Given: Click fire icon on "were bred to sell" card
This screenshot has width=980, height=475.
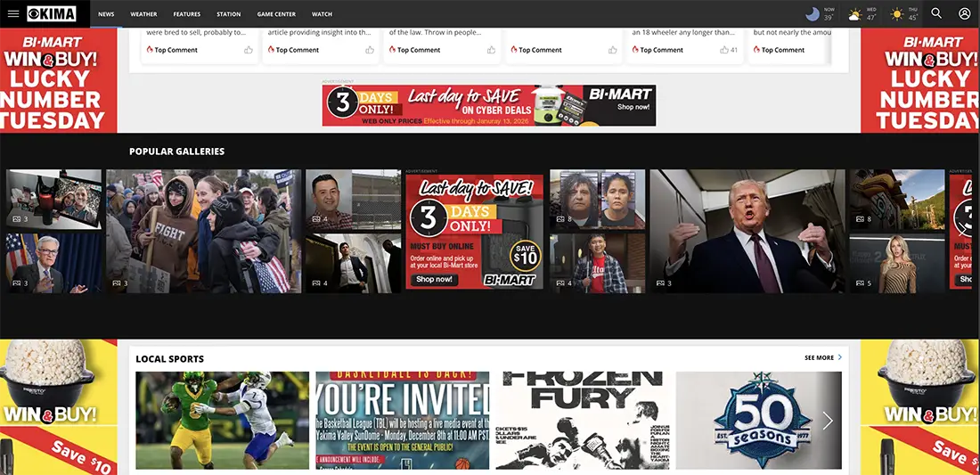Looking at the screenshot, I should 150,49.
